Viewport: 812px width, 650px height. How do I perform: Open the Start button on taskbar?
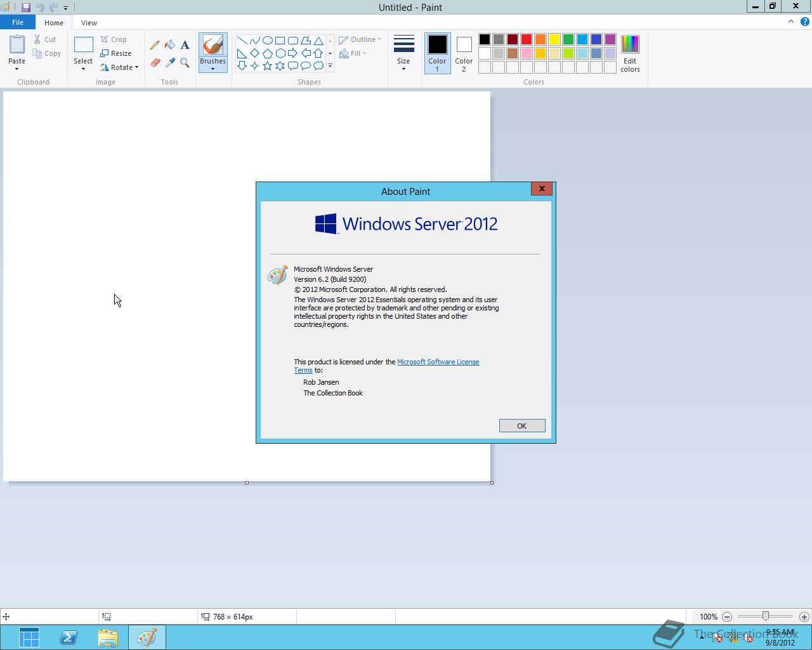(x=29, y=637)
